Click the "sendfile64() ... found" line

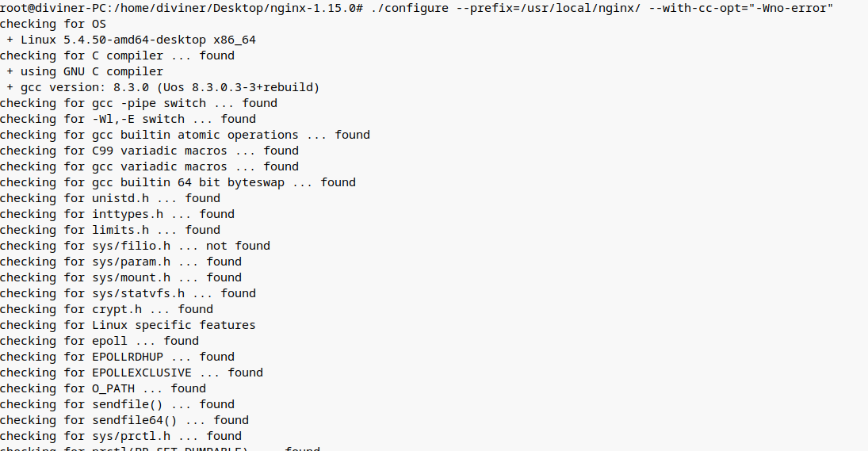124,420
